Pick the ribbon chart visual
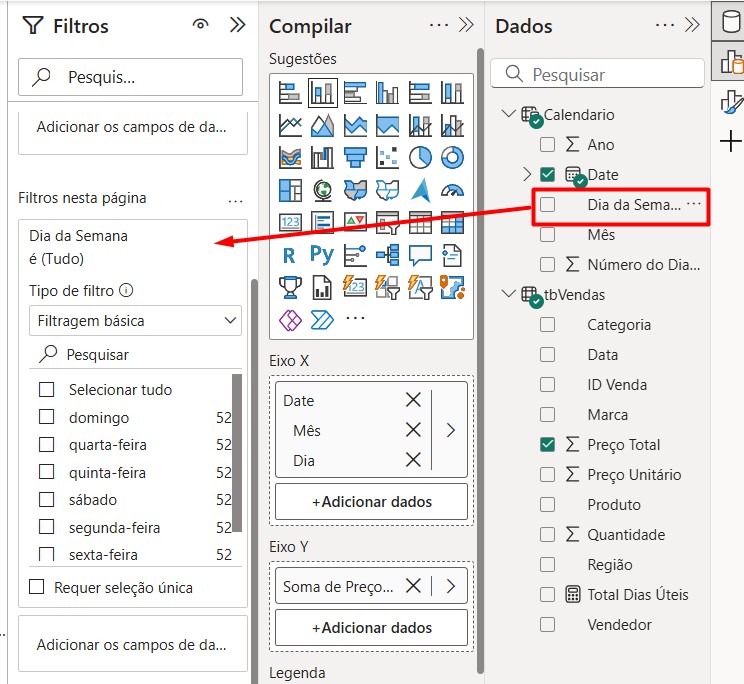Screen dimensions: 744x684 pos(290,157)
